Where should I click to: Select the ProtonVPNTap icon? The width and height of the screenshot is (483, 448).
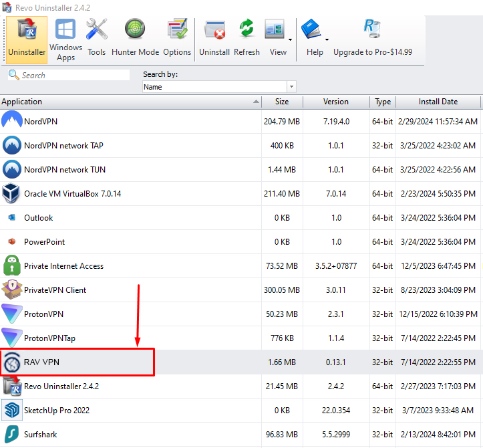12,338
